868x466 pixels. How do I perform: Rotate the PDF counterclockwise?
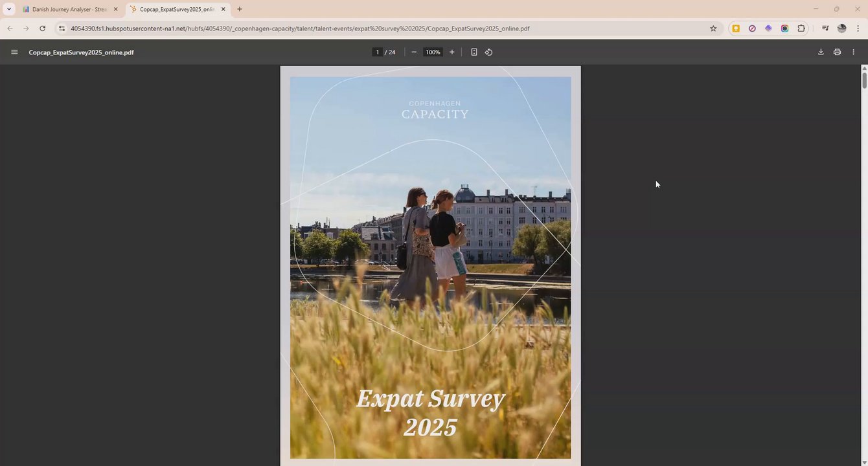(489, 52)
